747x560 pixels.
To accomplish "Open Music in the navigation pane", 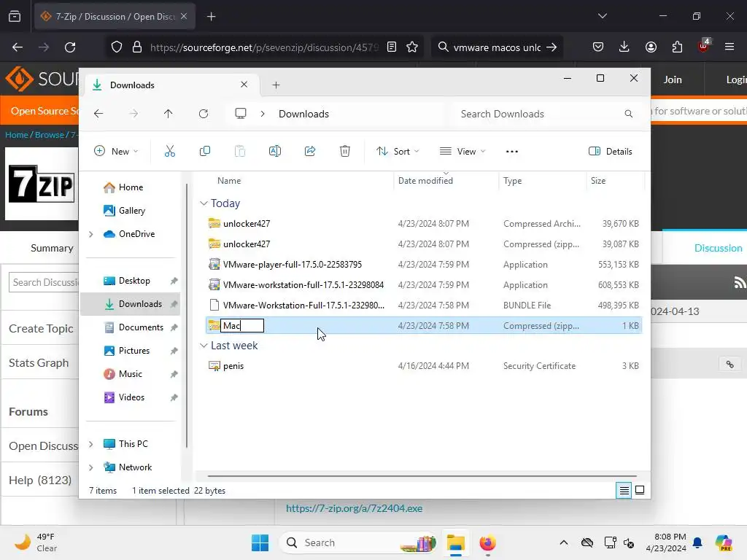I will click(x=130, y=374).
